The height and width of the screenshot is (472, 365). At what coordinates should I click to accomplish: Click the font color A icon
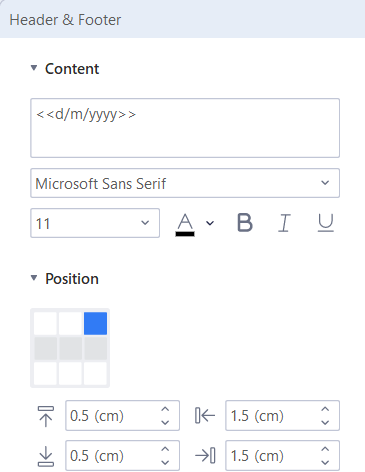click(x=185, y=225)
